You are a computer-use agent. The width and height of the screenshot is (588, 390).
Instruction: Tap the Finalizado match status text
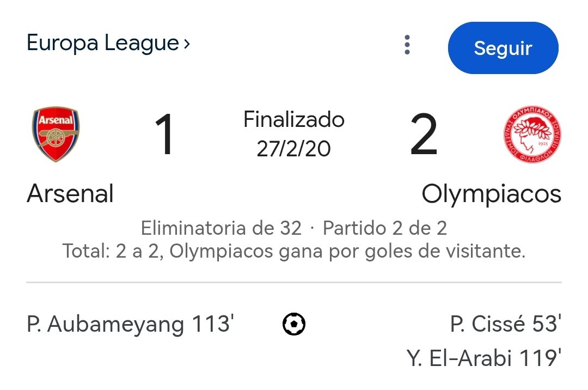(x=294, y=119)
